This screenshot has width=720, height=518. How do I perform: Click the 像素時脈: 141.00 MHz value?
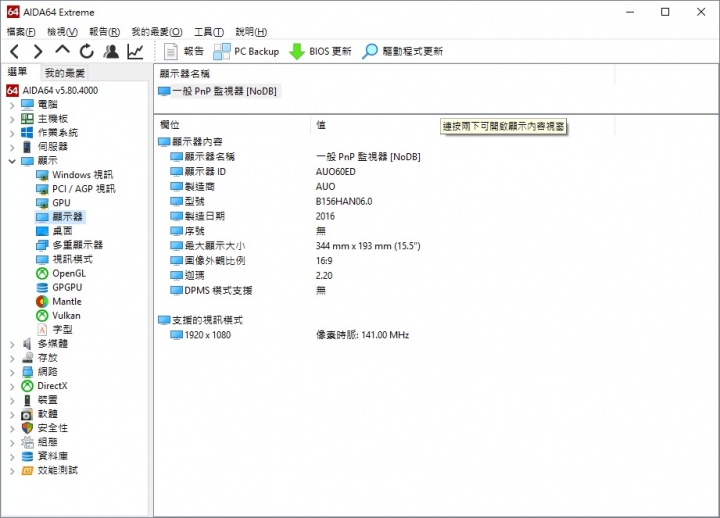click(x=362, y=335)
